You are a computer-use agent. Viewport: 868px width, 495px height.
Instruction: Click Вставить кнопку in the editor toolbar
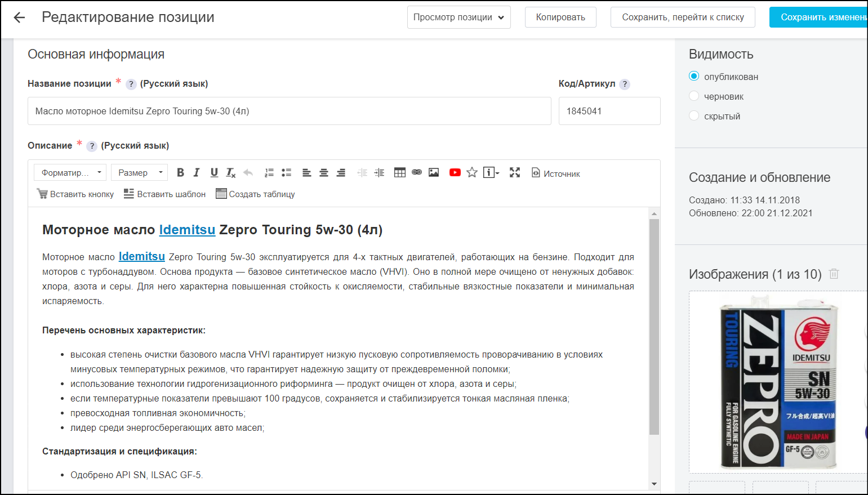[75, 194]
